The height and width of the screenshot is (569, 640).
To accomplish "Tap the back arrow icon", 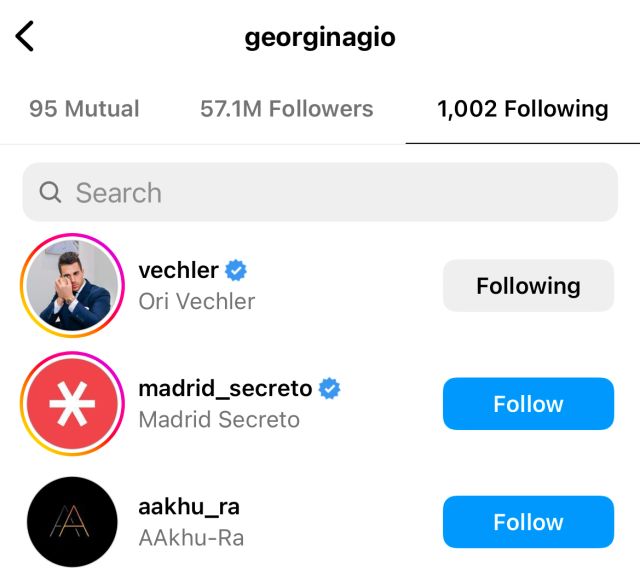I will click(x=26, y=37).
